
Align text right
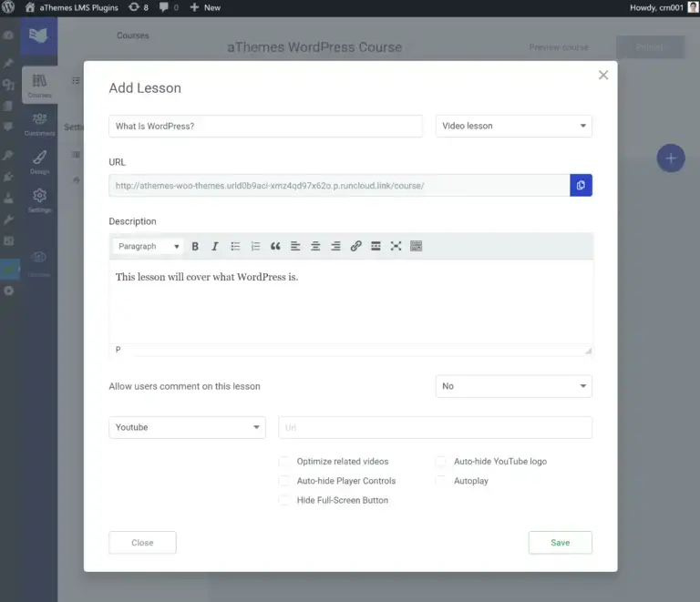[x=335, y=246]
